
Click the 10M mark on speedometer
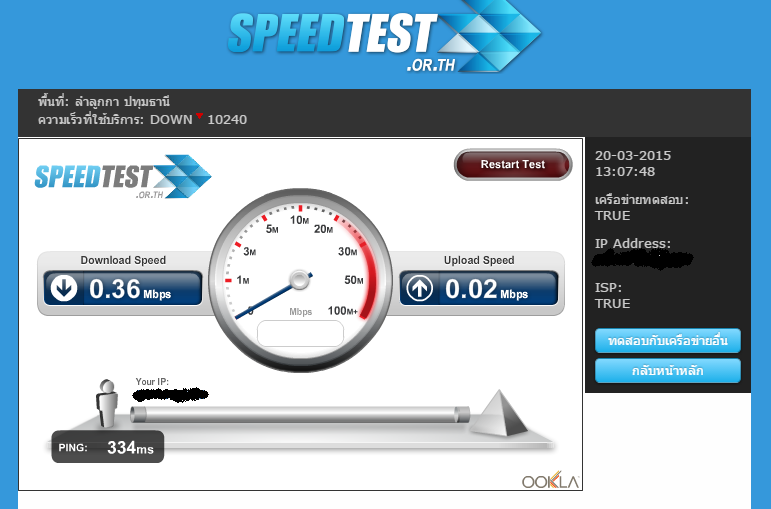tap(299, 220)
